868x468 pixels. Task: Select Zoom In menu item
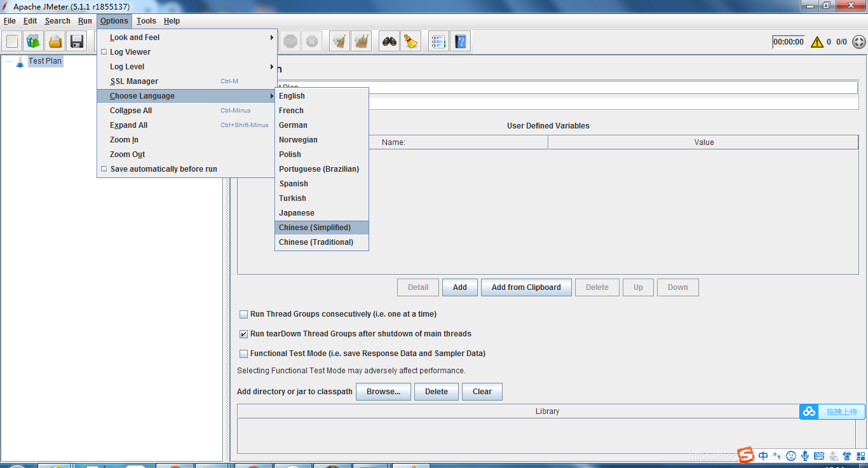pyautogui.click(x=187, y=140)
